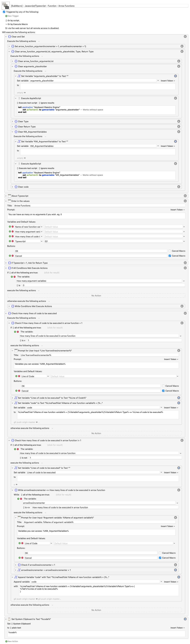Open gear menu for Clear code group
The height and width of the screenshot is (644, 190).
179,187
